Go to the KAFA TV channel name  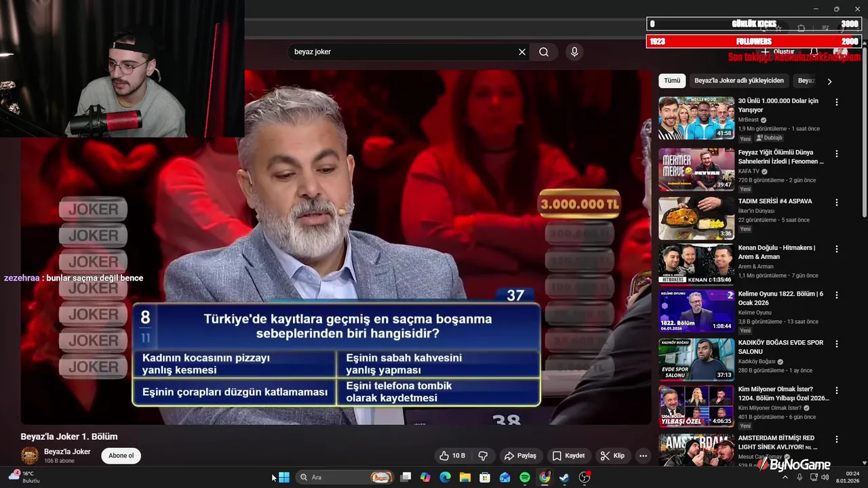(749, 171)
